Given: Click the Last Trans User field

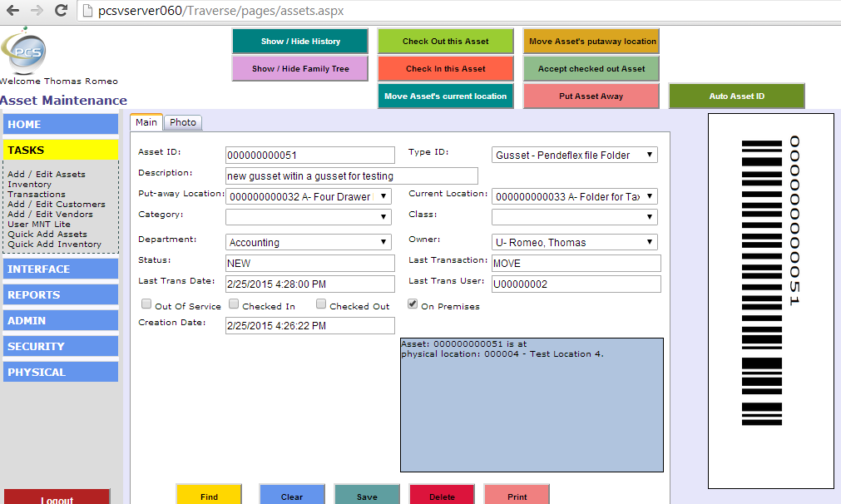Looking at the screenshot, I should coord(576,284).
